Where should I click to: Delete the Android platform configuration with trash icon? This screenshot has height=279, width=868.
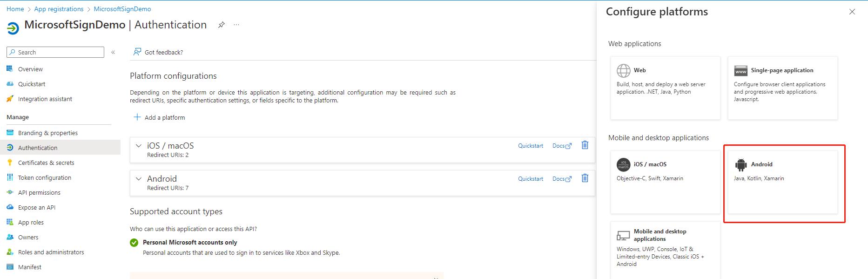coord(585,178)
